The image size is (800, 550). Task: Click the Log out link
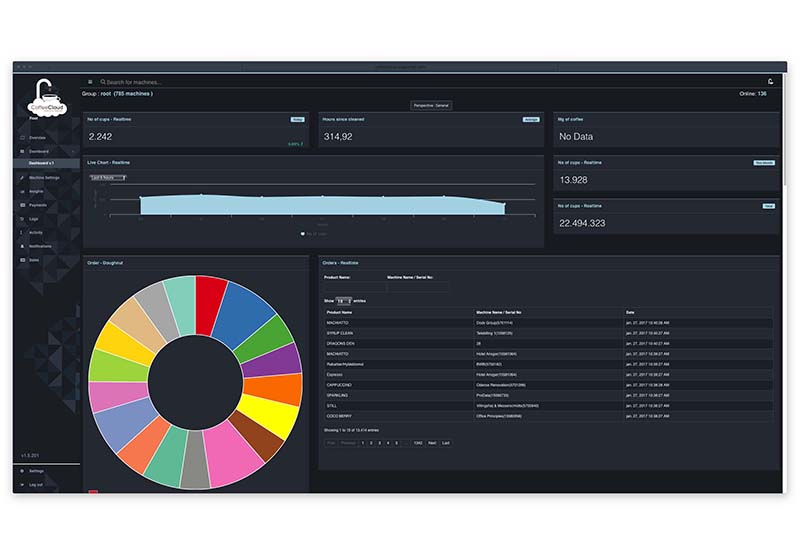(36, 483)
